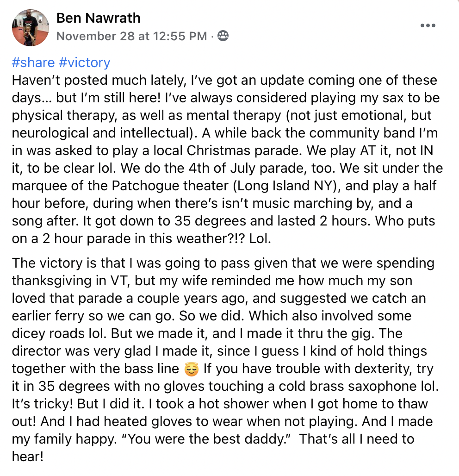This screenshot has height=476, width=459.
Task: Click the words 'Patchogue theater' in post
Action: (170, 186)
